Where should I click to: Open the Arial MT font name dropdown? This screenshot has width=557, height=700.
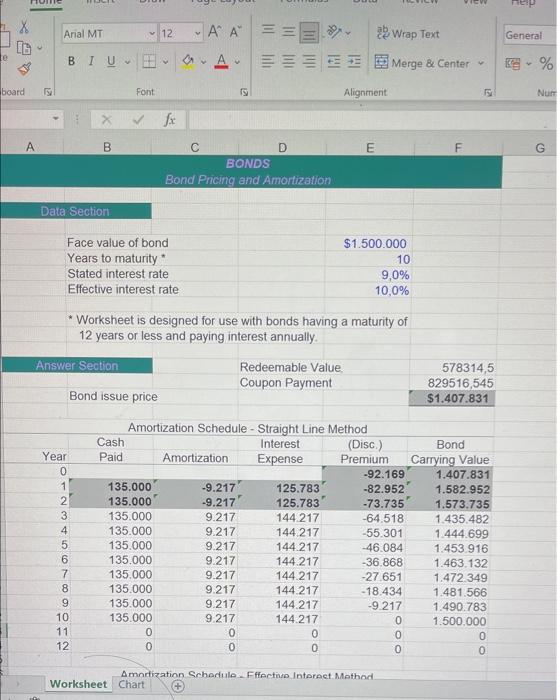coord(152,33)
